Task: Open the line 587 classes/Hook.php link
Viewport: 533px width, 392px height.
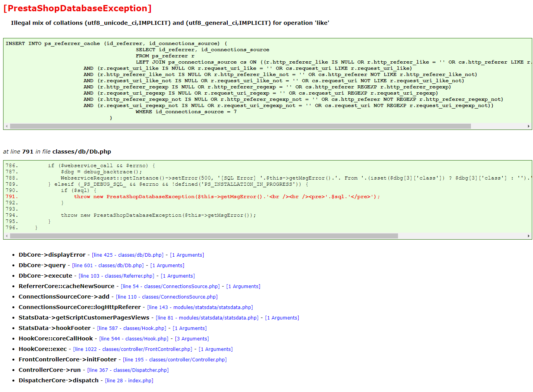Action: [x=132, y=328]
